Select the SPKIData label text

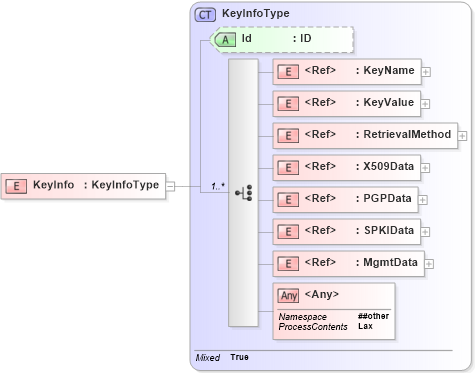(x=389, y=230)
